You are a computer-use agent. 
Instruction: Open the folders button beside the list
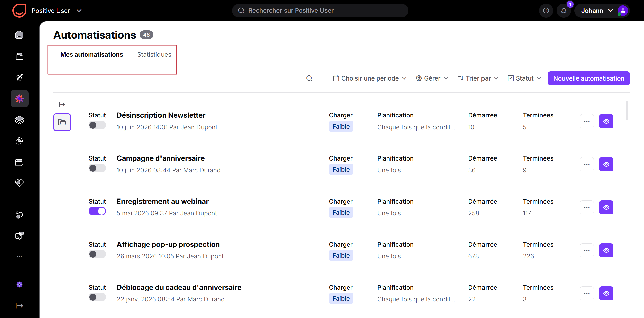[x=62, y=122]
